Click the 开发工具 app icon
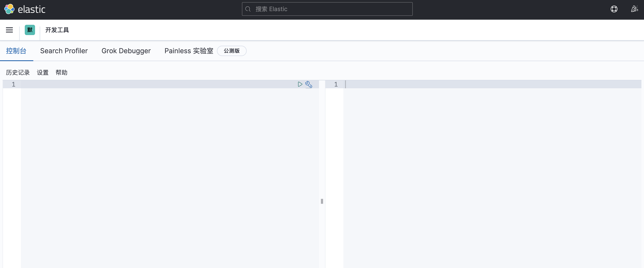 pyautogui.click(x=30, y=29)
